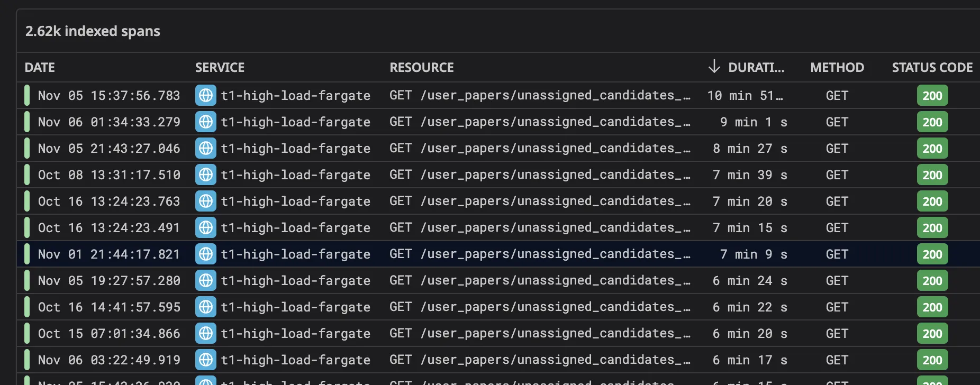Click the resource path in the Oct 16 13:24:23.491 row
This screenshot has height=385, width=980.
tap(540, 228)
